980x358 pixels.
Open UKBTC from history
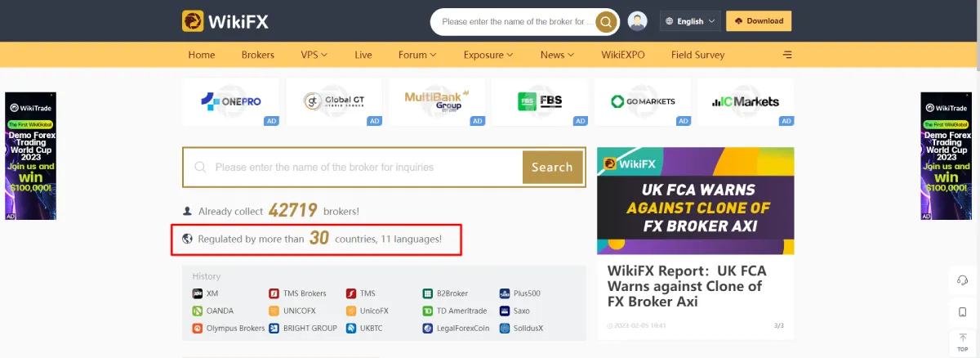(364, 329)
